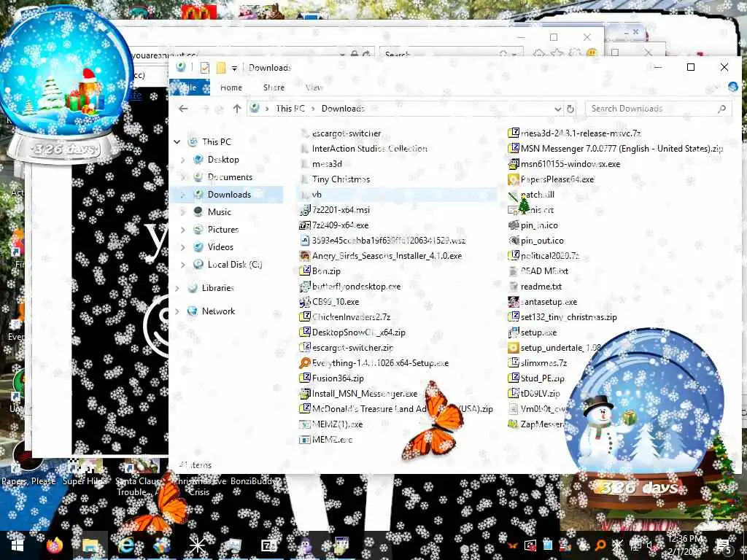This screenshot has height=560, width=747.
Task: Select the MEMZ(1).exe file icon
Action: click(305, 424)
